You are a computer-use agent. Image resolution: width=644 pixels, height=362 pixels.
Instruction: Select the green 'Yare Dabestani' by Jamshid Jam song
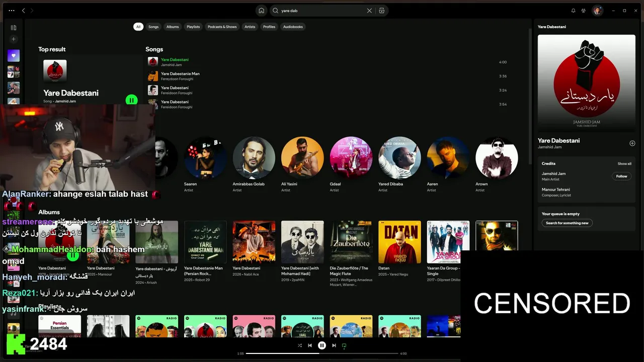(327, 62)
